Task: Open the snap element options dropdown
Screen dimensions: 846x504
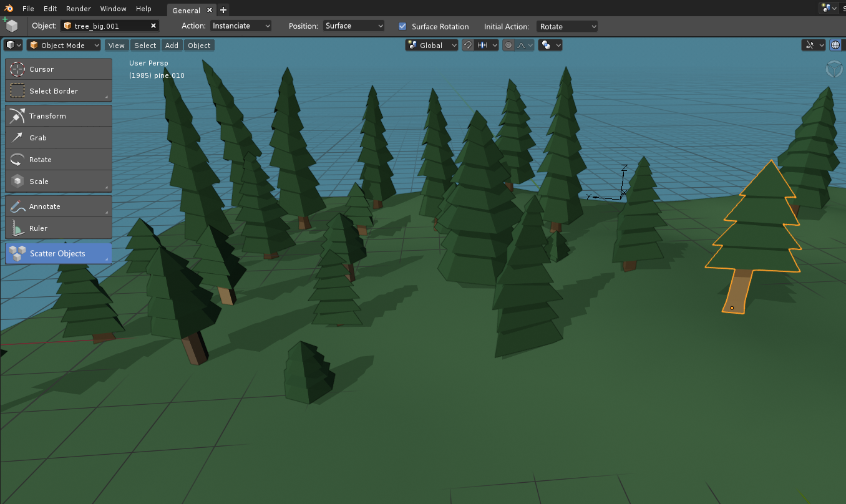Action: 487,46
